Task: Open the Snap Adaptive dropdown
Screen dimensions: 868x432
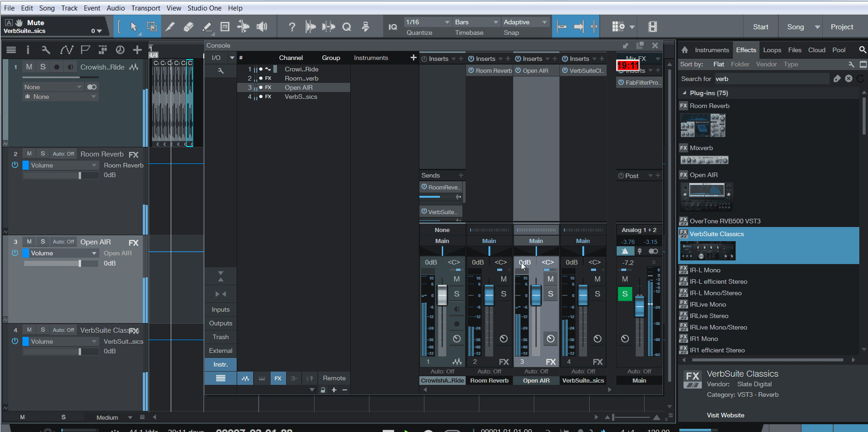Action: click(x=525, y=22)
